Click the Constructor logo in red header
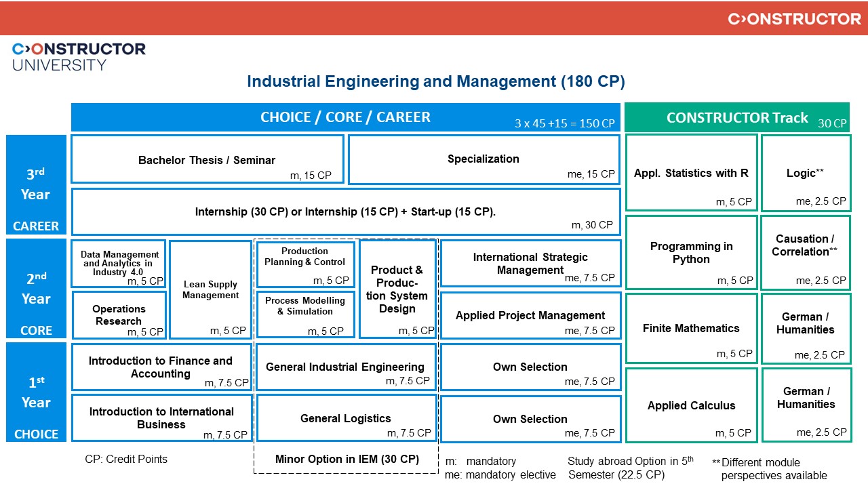The width and height of the screenshot is (868, 488). [x=795, y=19]
